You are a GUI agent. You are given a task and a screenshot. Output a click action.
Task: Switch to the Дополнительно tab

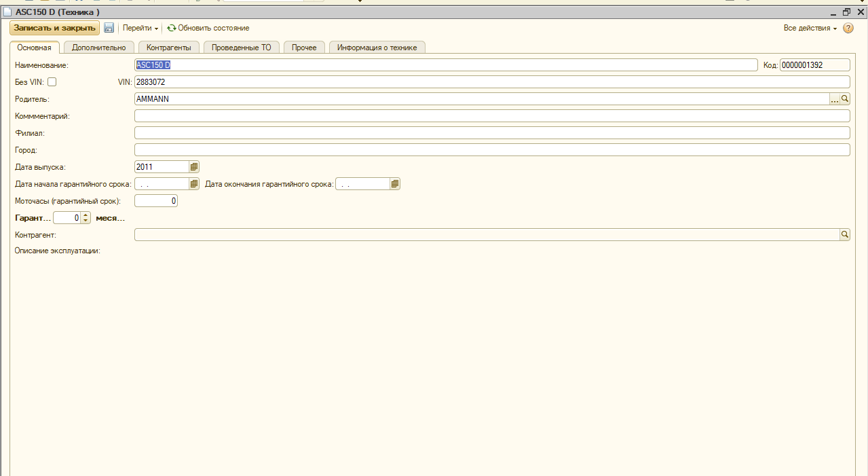click(98, 48)
